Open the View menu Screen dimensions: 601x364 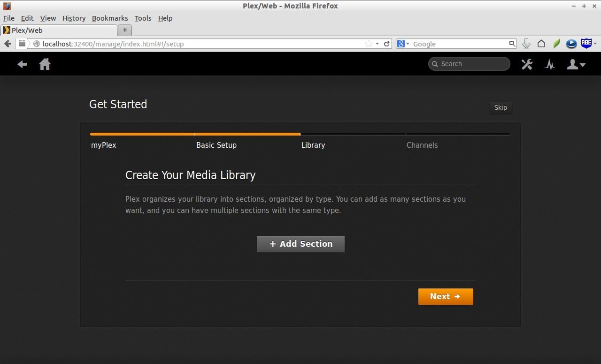[48, 18]
